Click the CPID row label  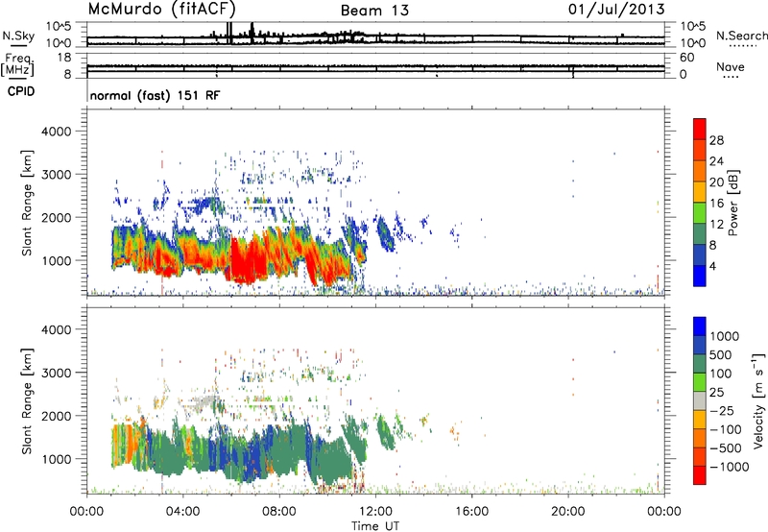pos(21,91)
